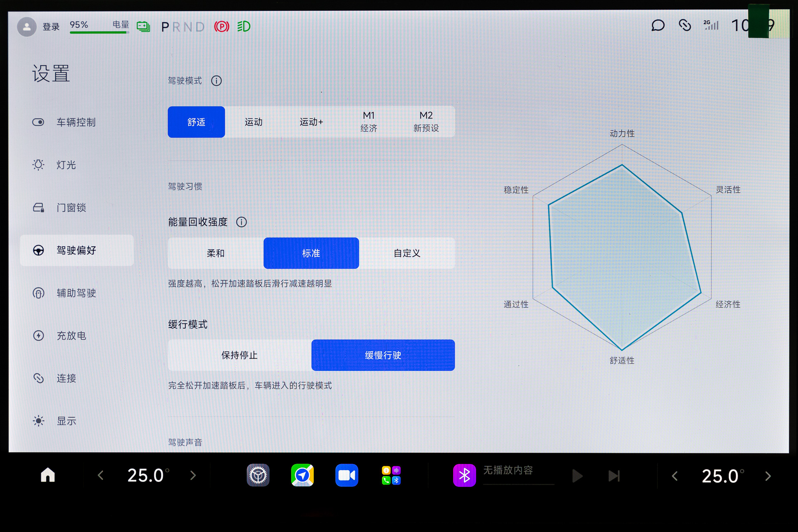
Task: Launch the navigation map app
Action: click(x=302, y=475)
